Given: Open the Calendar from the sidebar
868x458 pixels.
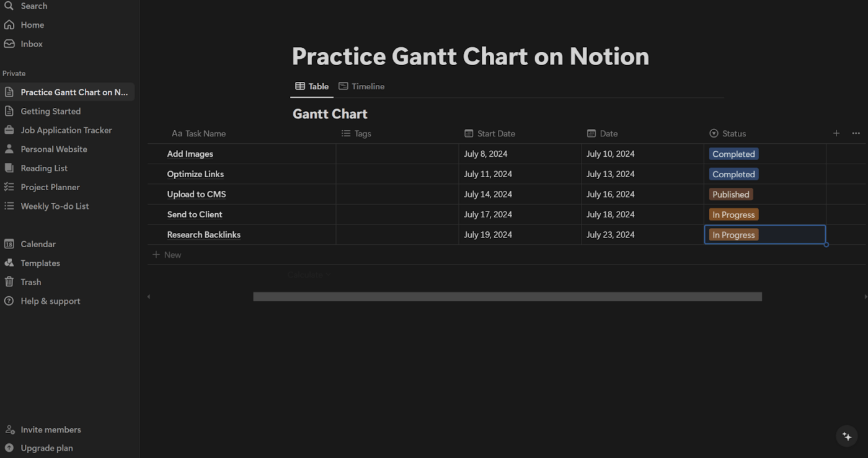Looking at the screenshot, I should click(38, 244).
